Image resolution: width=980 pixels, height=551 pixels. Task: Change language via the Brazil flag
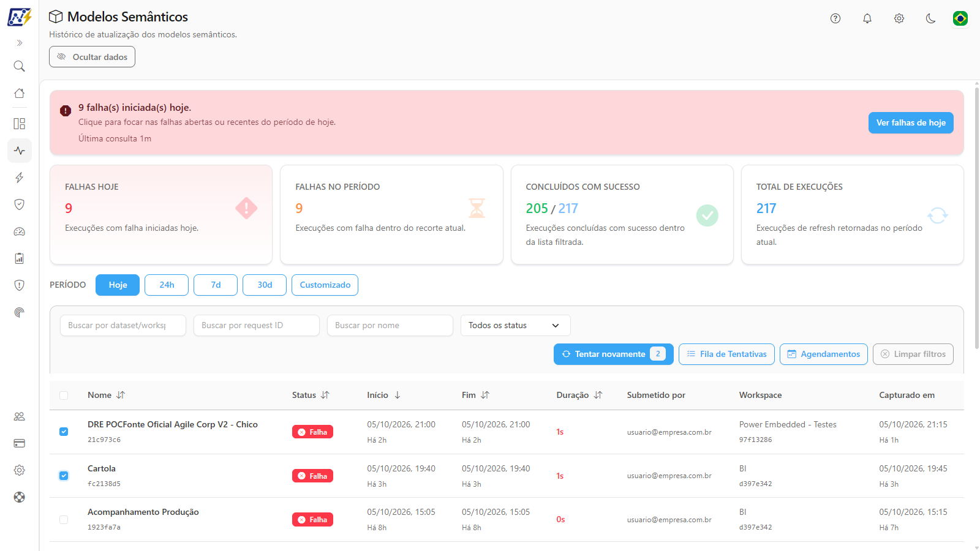pyautogui.click(x=960, y=18)
